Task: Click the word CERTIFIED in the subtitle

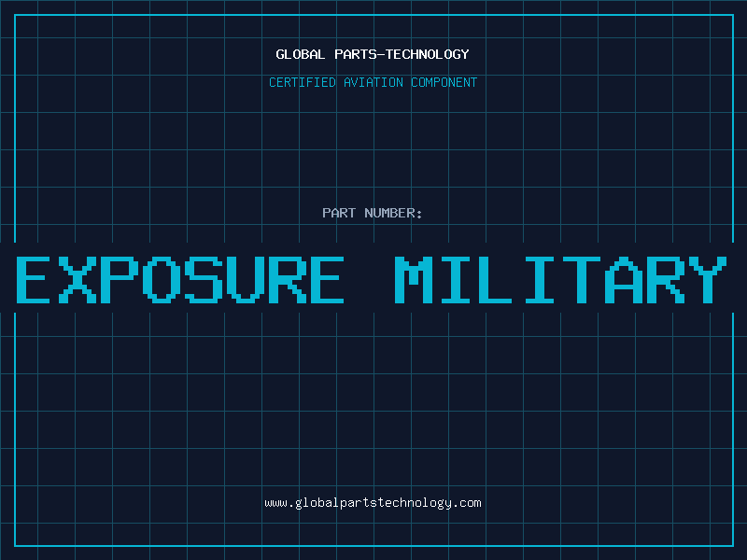Action: [x=303, y=82]
